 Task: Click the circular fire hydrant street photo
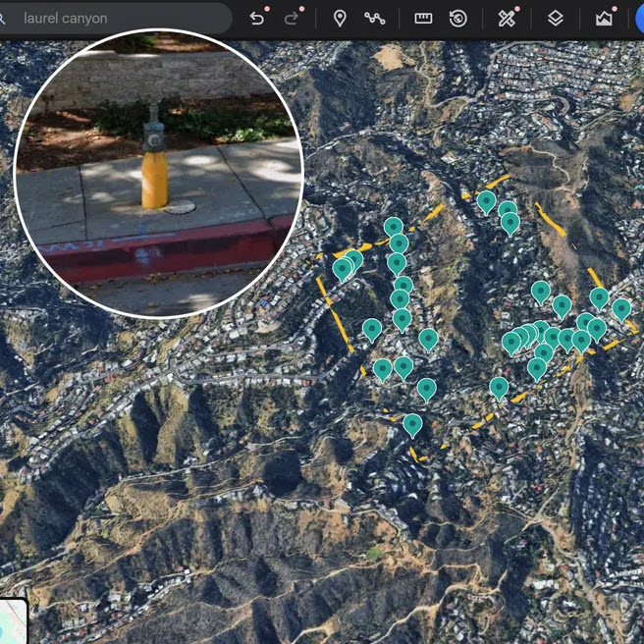(159, 172)
